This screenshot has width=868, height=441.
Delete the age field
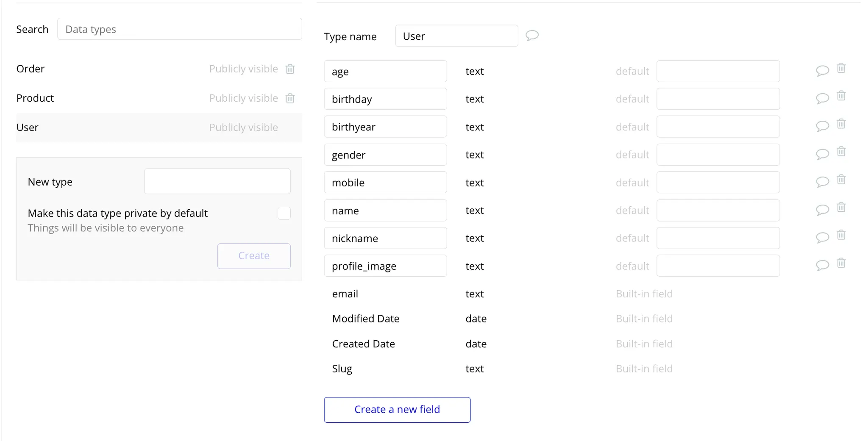841,68
